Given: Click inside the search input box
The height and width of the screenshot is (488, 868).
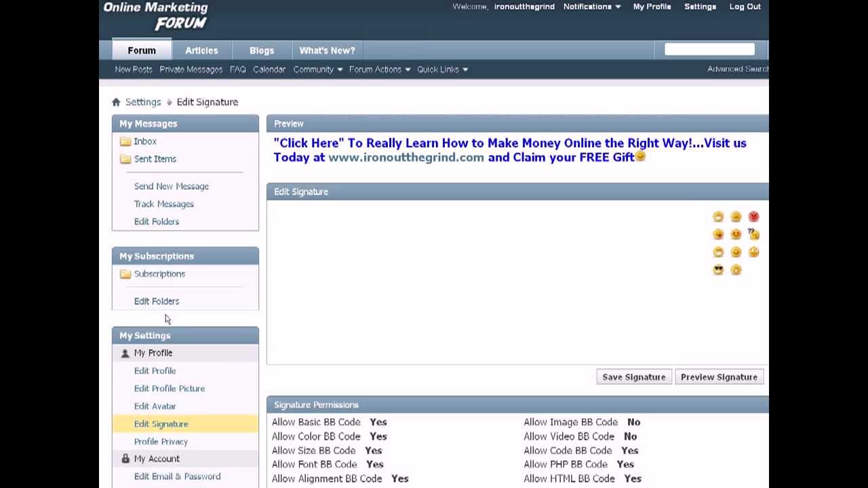Looking at the screenshot, I should click(709, 49).
